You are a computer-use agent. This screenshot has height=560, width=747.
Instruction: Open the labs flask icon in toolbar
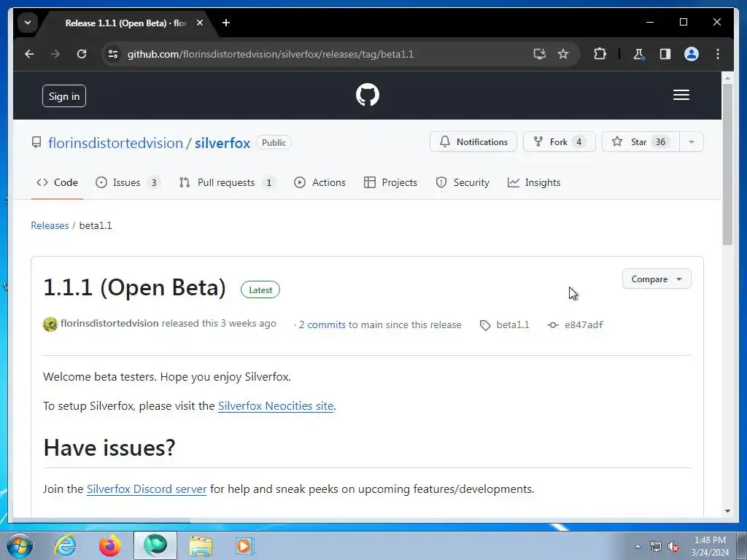pos(639,54)
